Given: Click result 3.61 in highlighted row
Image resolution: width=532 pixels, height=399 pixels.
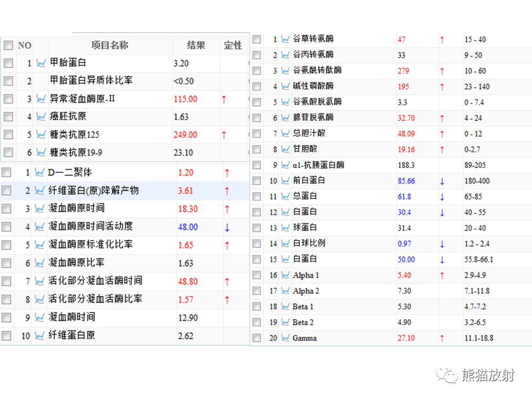Looking at the screenshot, I should 186,191.
